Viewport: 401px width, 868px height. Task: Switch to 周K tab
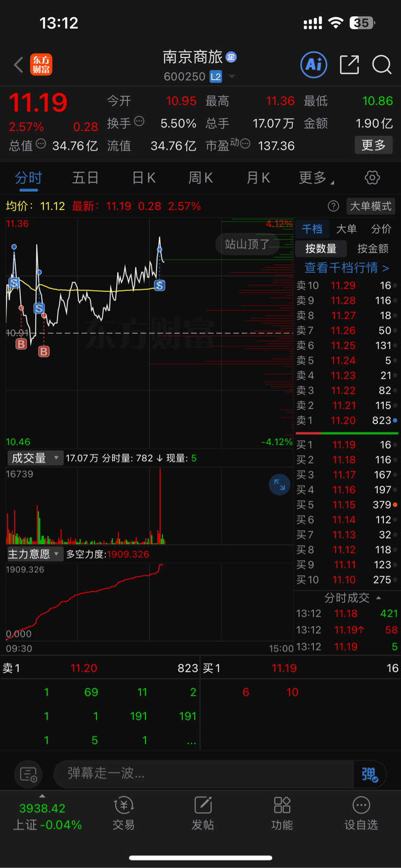tap(200, 178)
